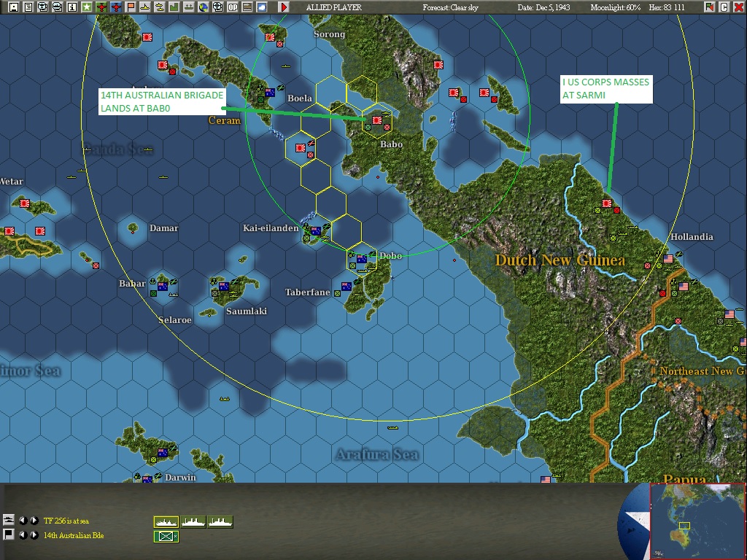Screen dimensions: 747x560
Task: Click the 'Forecast: Clear sky' status text
Action: point(450,7)
